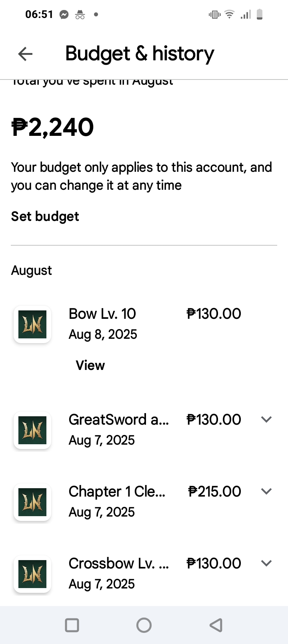Click View under Bow Lv. 10
The height and width of the screenshot is (644, 288).
(90, 365)
